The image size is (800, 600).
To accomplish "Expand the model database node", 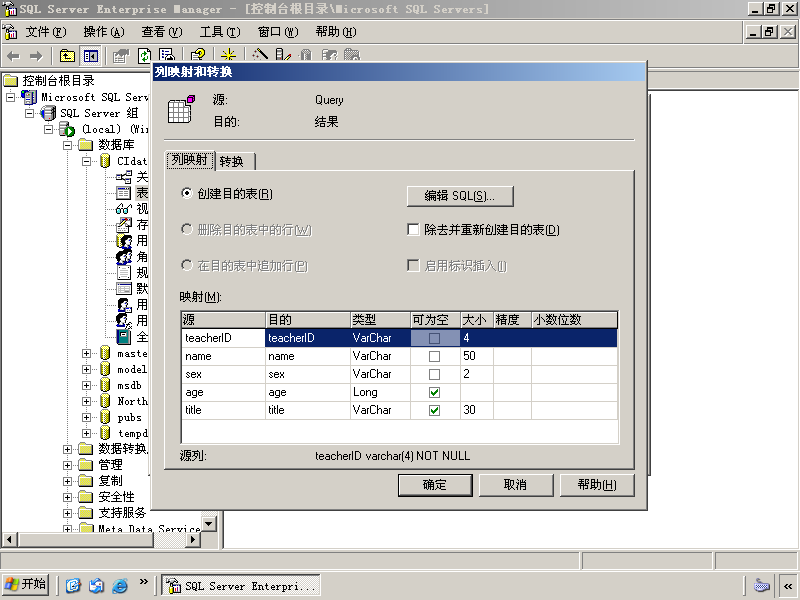I will click(x=87, y=369).
